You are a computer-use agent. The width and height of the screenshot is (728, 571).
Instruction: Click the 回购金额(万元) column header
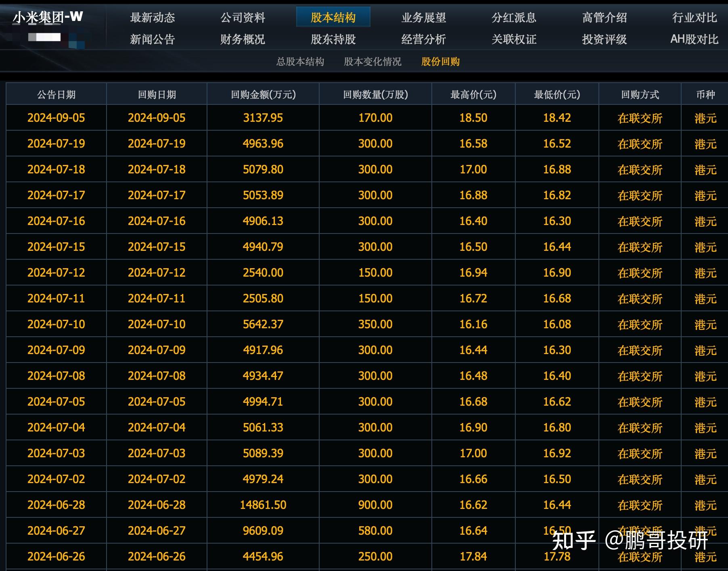pyautogui.click(x=262, y=95)
